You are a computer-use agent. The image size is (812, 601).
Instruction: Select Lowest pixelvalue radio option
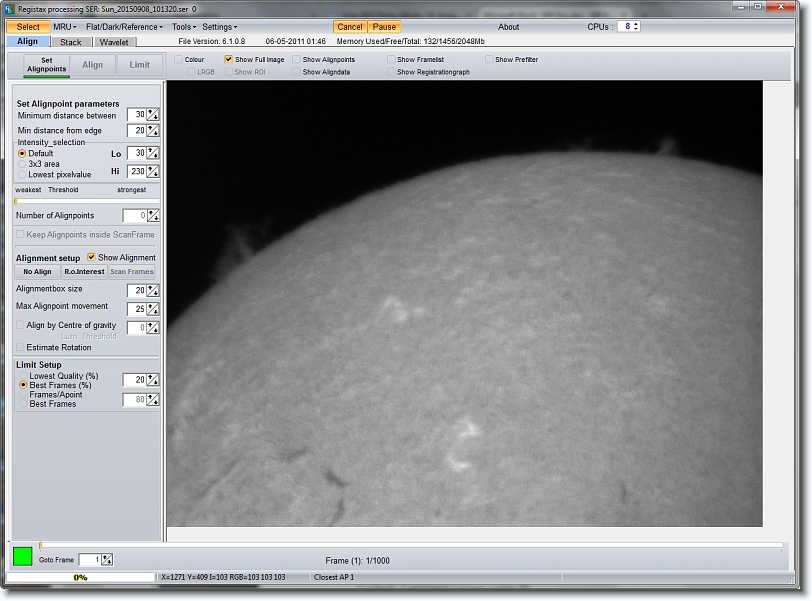[x=22, y=174]
